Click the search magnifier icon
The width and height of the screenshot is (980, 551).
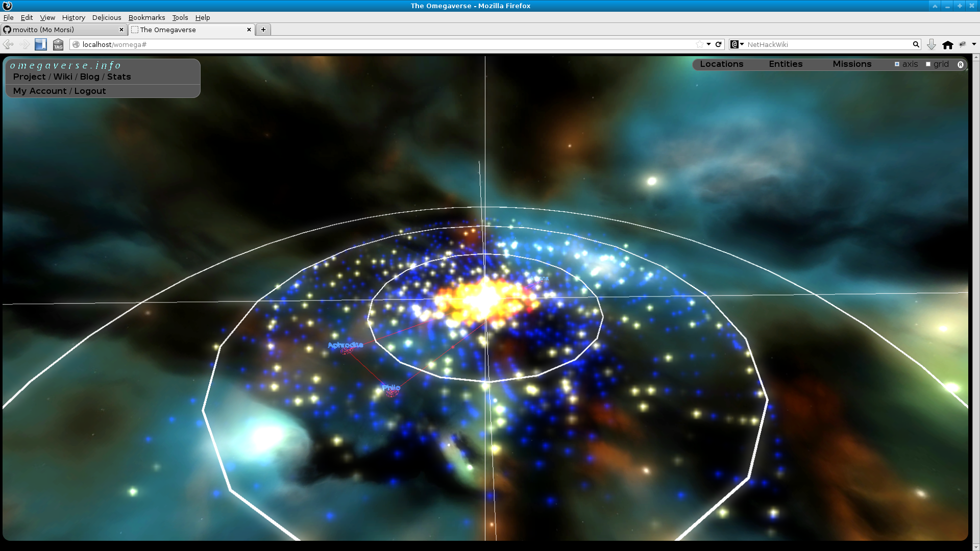tap(916, 45)
